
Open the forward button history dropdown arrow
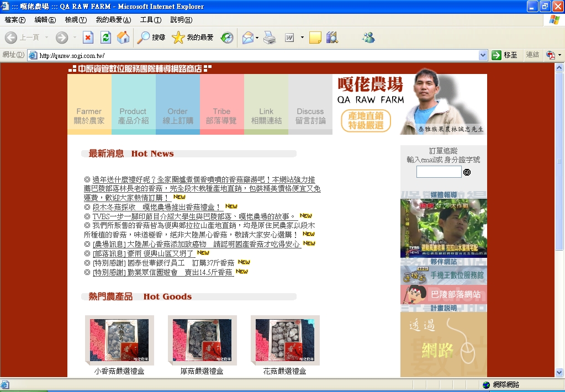[75, 38]
